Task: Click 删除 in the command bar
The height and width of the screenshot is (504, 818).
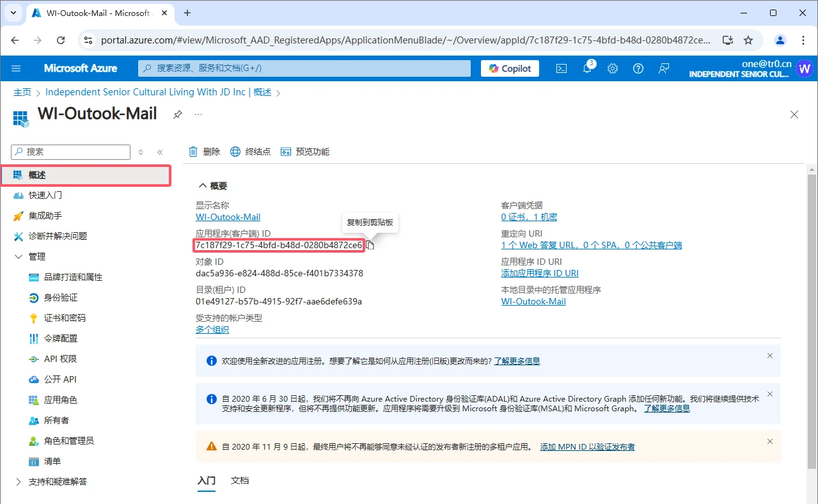Action: pos(205,152)
